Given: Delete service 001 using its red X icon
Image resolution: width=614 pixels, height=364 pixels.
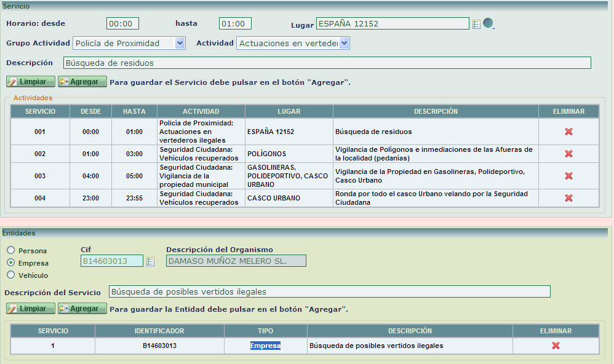Looking at the screenshot, I should (x=568, y=131).
